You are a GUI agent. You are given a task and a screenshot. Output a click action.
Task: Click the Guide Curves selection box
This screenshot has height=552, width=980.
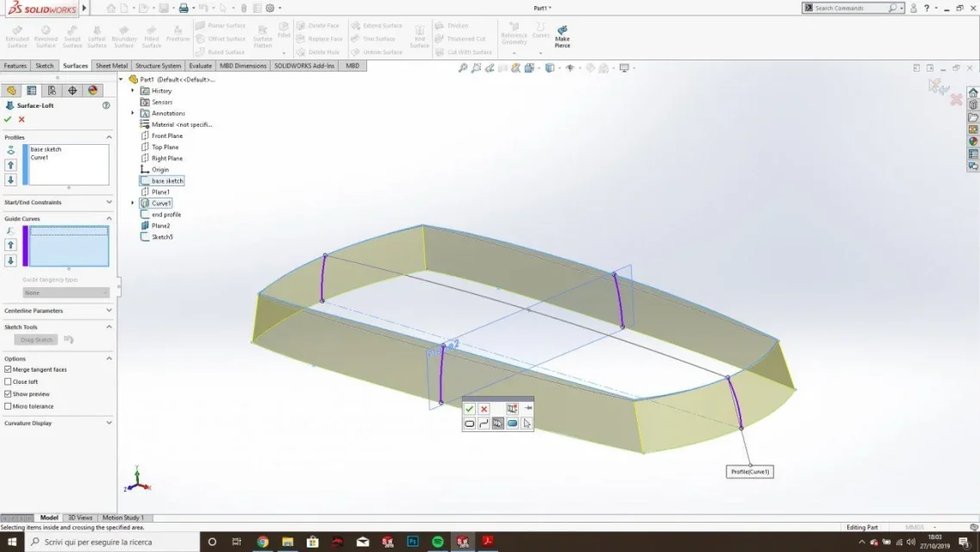[x=69, y=247]
